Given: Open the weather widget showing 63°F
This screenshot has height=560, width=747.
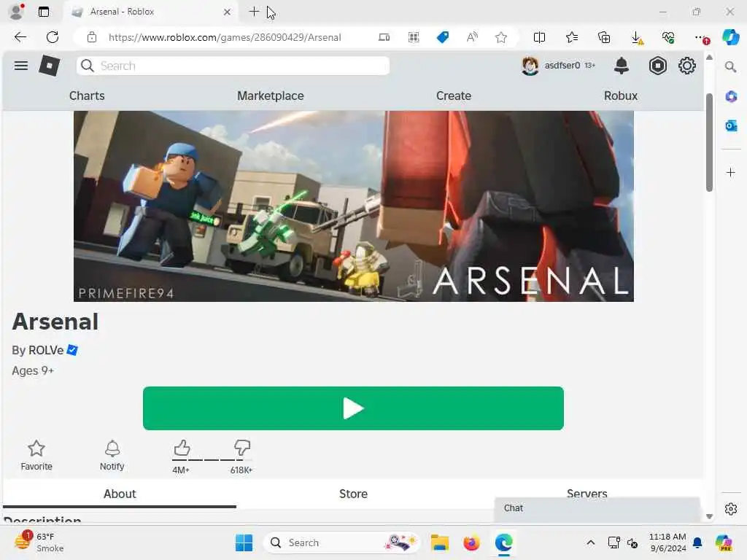Looking at the screenshot, I should click(38, 542).
